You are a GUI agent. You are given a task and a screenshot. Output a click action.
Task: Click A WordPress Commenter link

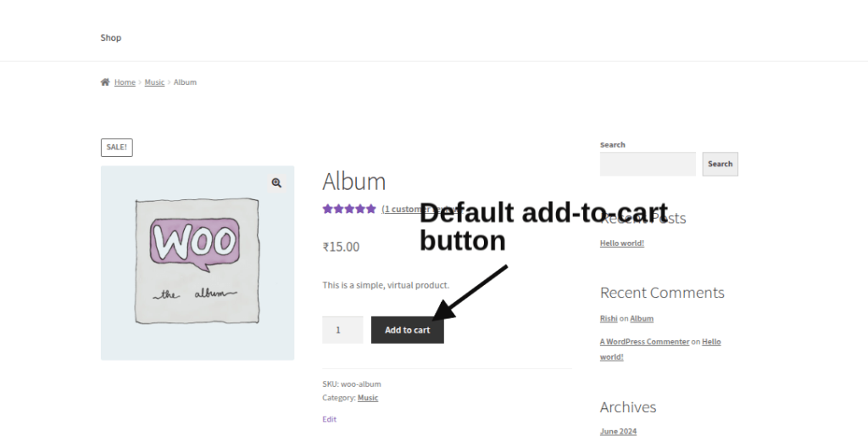pos(644,342)
